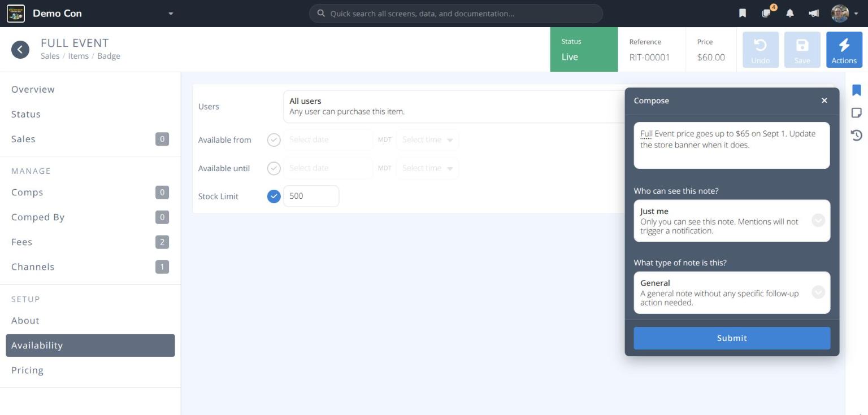Viewport: 868px width, 415px height.
Task: Submit the composed note
Action: 732,338
